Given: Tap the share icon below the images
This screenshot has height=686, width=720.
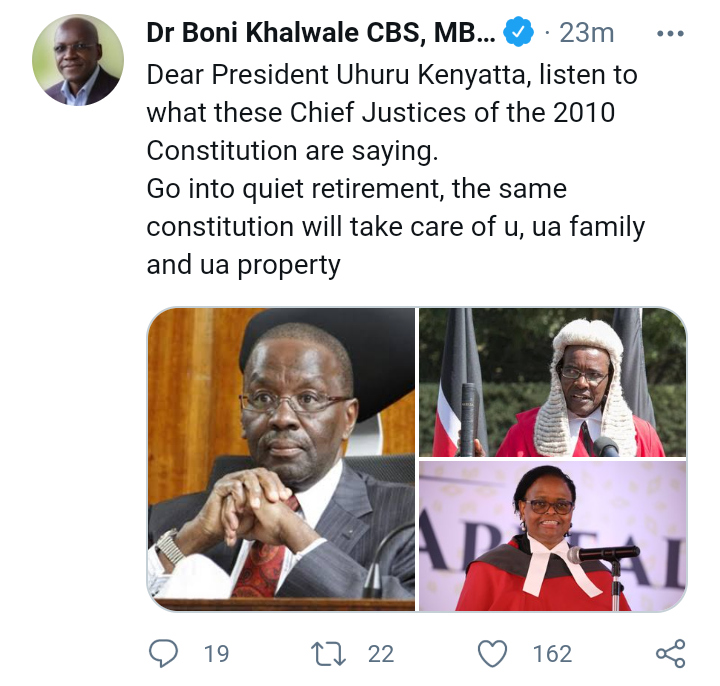Looking at the screenshot, I should (x=670, y=653).
